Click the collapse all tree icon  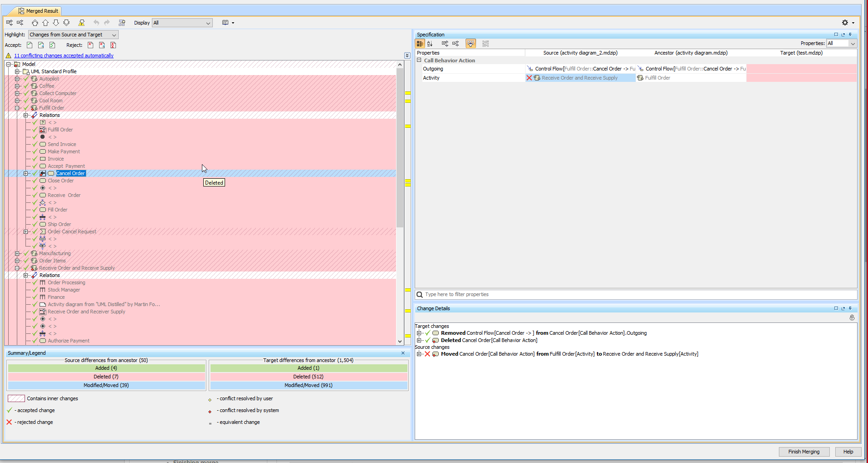(x=20, y=23)
